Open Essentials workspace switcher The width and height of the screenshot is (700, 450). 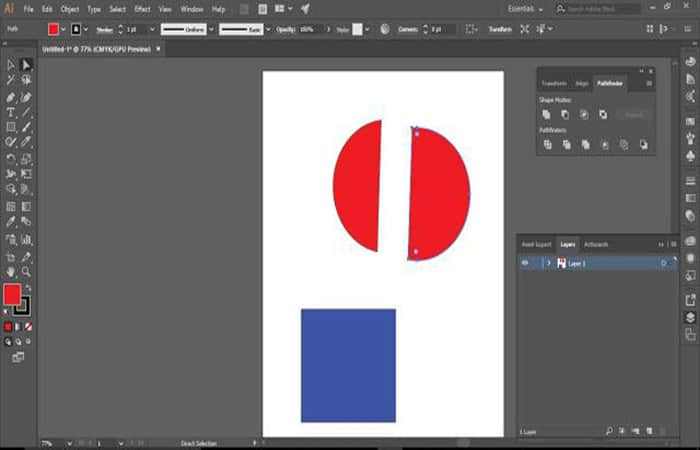coord(525,9)
